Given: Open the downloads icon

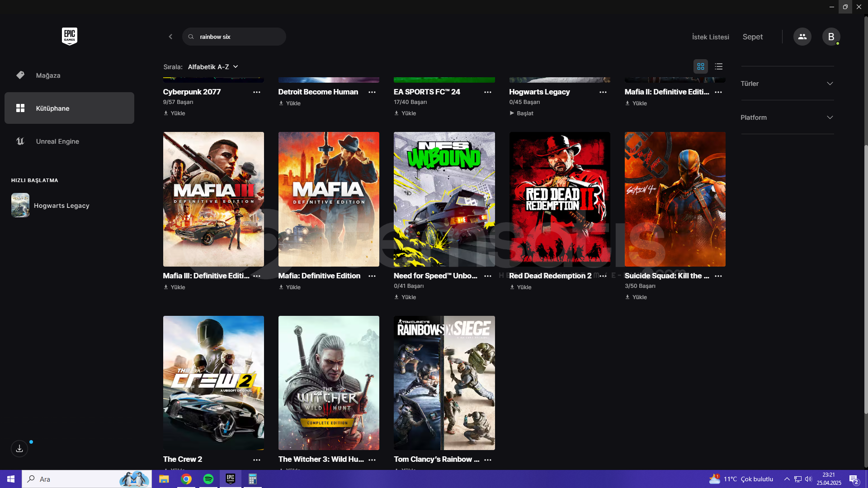Looking at the screenshot, I should [19, 448].
